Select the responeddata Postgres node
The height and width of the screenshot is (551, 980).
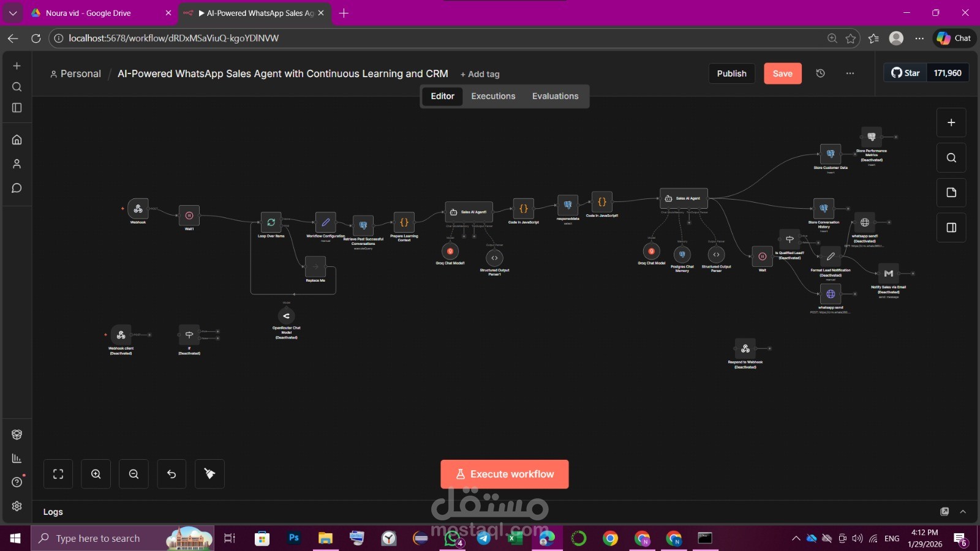click(x=568, y=205)
